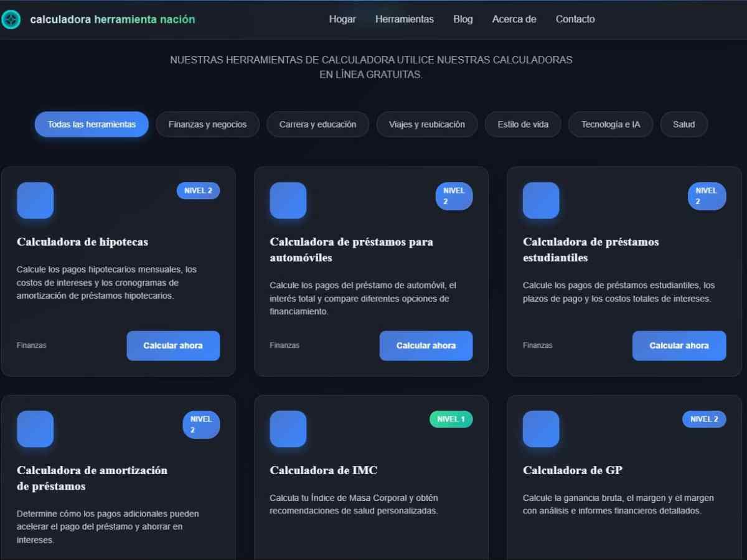The image size is (747, 560).
Task: Click the Calculadora de hipotecas card icon
Action: pos(35,200)
